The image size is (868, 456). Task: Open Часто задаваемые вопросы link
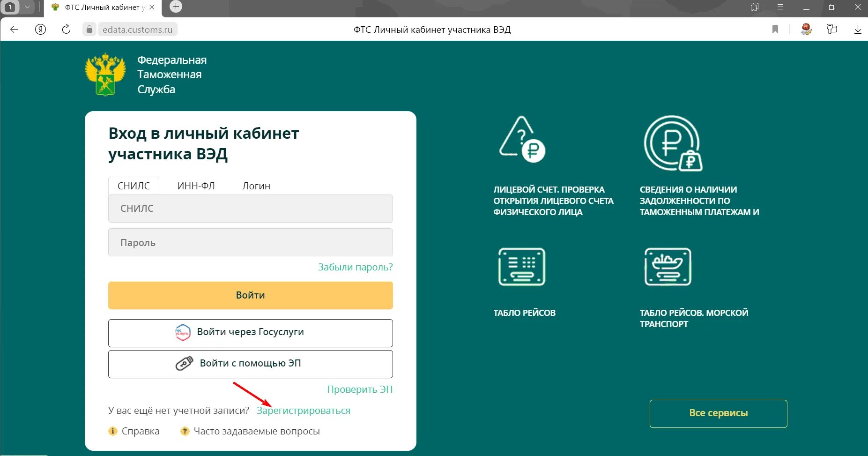click(257, 431)
